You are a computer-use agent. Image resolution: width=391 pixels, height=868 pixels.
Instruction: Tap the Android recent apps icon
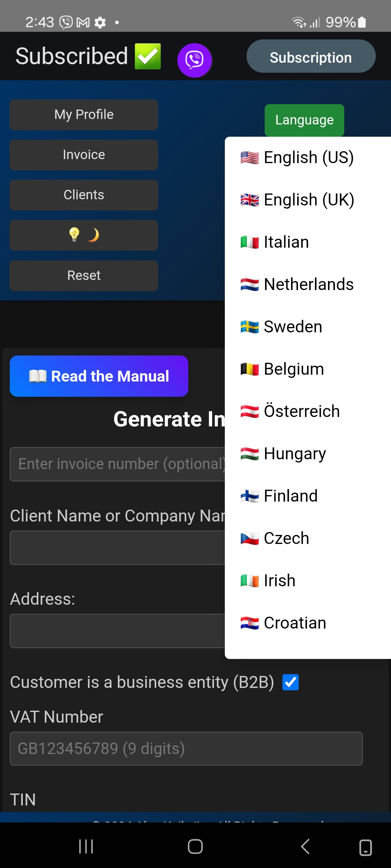(x=86, y=846)
